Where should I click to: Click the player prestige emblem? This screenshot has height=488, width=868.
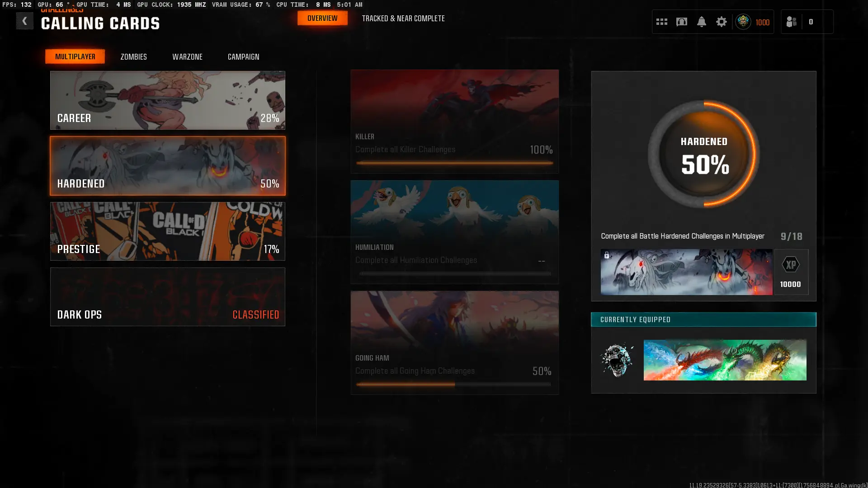point(743,22)
